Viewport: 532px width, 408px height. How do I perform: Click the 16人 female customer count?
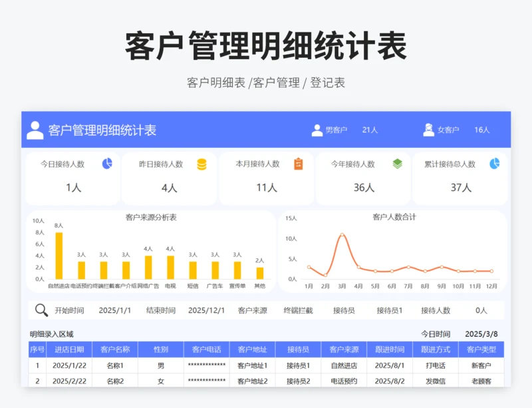[481, 130]
